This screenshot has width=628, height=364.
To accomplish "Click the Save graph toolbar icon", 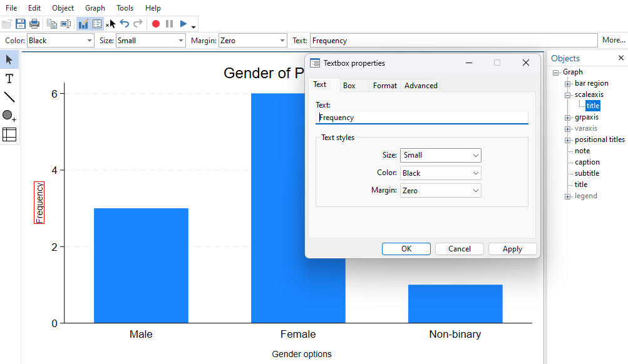I will point(21,24).
